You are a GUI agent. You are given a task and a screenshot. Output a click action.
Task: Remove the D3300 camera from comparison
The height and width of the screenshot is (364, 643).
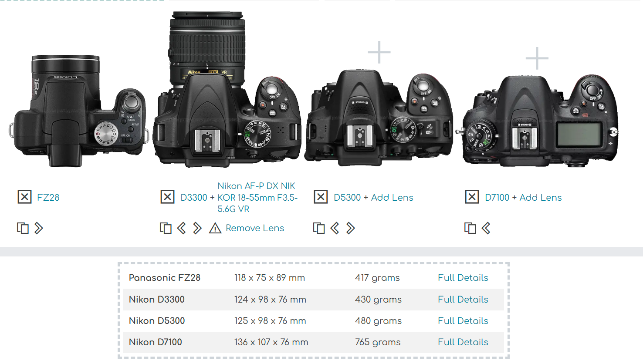click(167, 197)
